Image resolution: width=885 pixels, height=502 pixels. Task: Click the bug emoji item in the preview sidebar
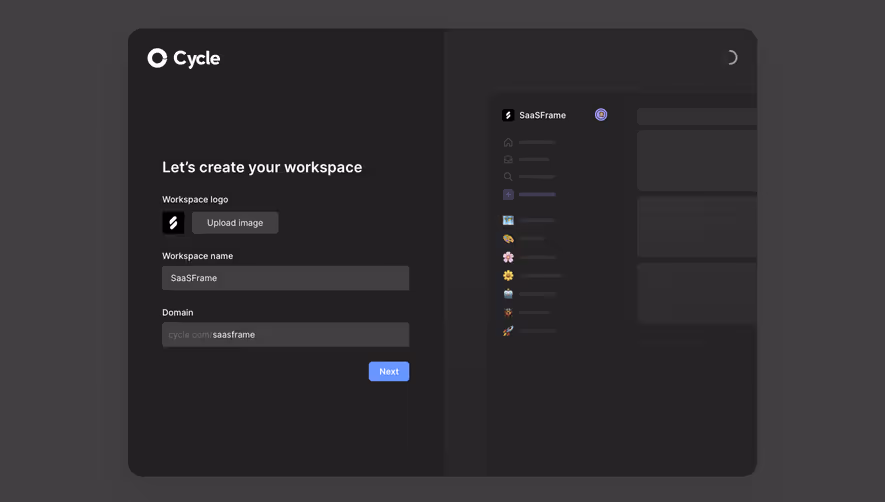click(x=508, y=312)
